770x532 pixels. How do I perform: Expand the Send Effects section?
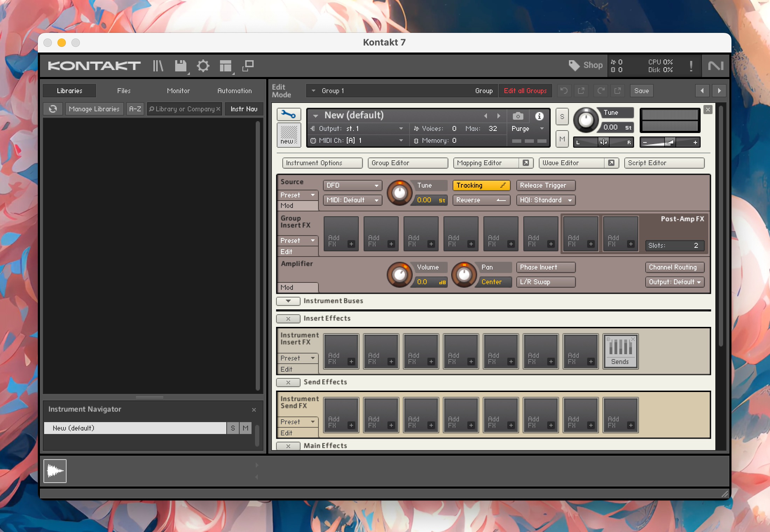point(288,382)
